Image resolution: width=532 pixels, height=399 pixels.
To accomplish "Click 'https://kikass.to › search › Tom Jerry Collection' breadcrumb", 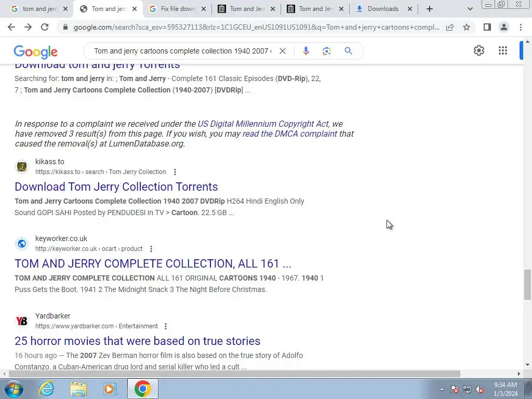I will click(100, 172).
